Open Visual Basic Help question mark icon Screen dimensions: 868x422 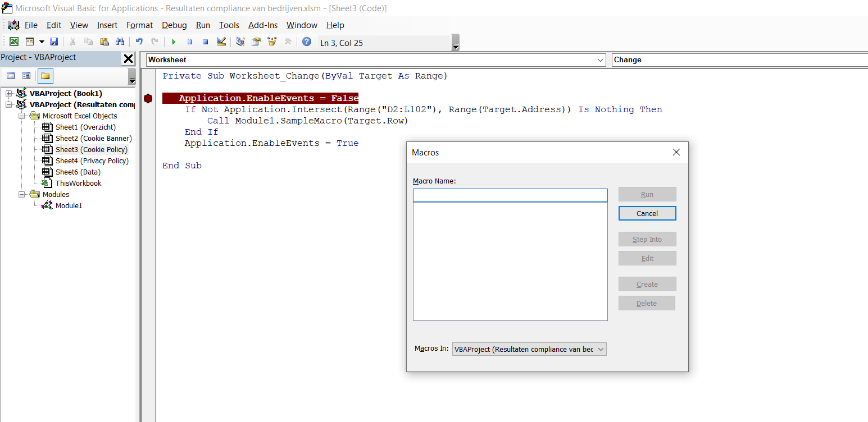point(307,42)
